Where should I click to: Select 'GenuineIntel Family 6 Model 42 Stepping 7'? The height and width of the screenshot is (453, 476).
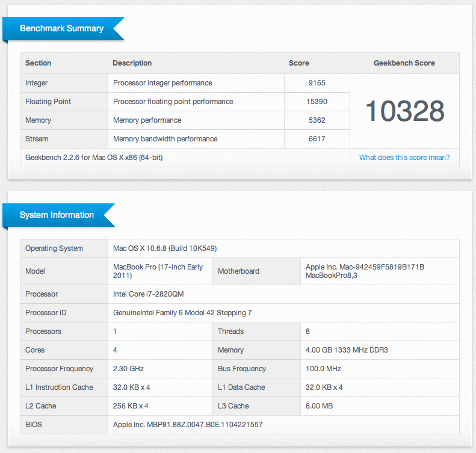(x=182, y=313)
